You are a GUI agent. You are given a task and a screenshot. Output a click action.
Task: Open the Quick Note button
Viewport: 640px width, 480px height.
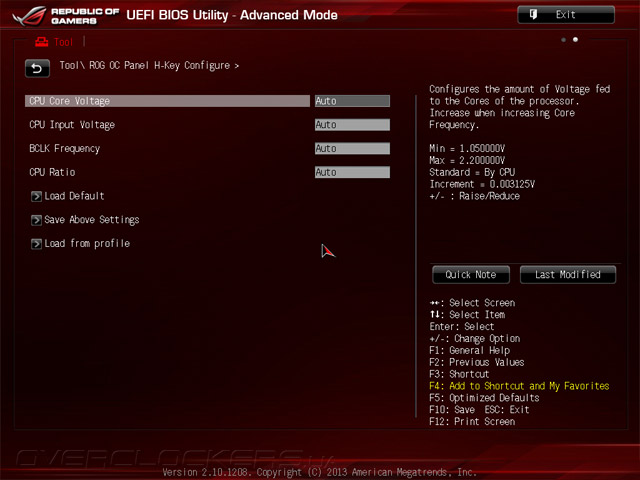click(x=471, y=275)
